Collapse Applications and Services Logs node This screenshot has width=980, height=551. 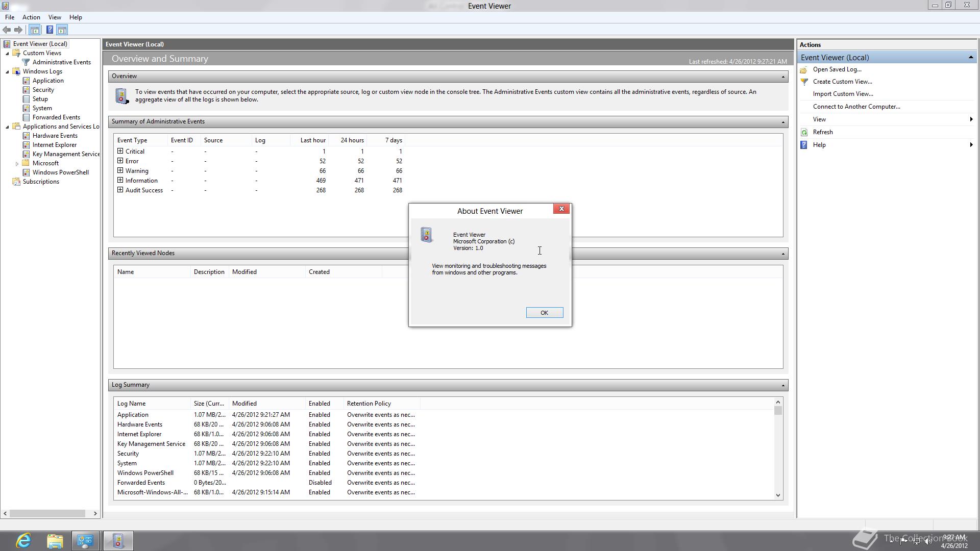[x=7, y=127]
